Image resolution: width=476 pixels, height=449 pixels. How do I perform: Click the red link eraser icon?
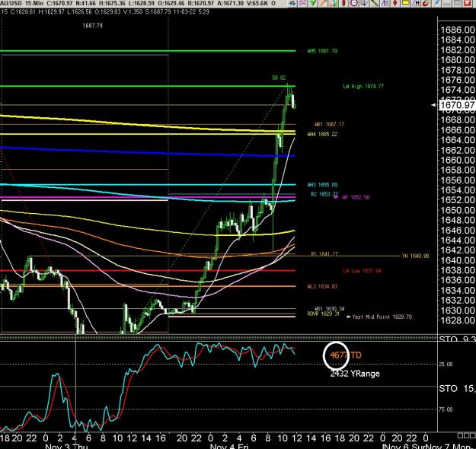coord(426,3)
